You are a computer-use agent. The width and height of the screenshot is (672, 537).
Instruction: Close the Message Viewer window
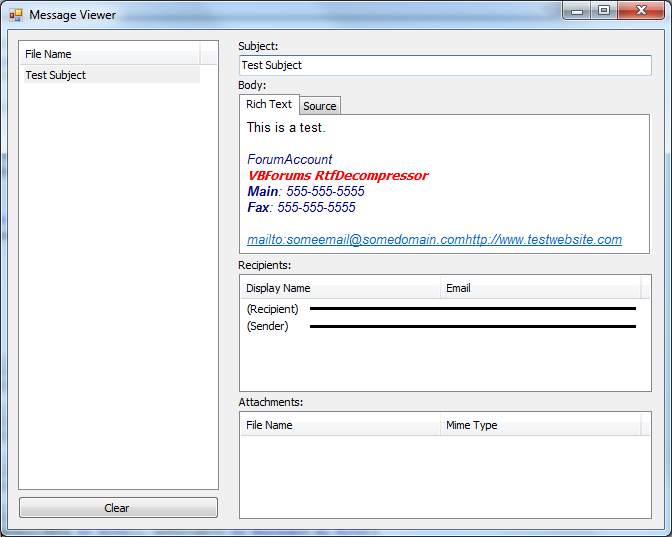tap(641, 11)
